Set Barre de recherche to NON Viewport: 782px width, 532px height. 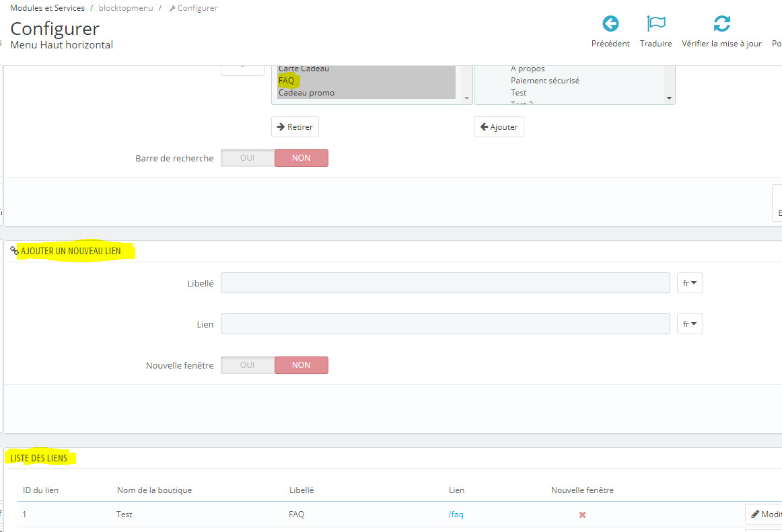click(x=301, y=158)
